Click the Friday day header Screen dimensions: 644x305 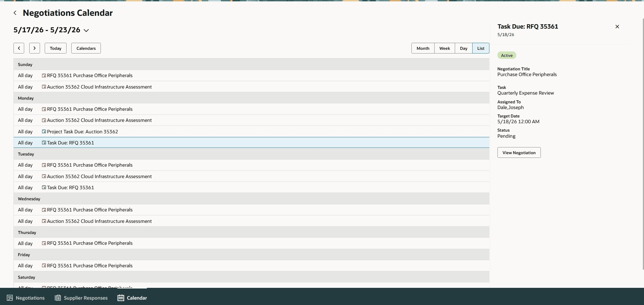coord(251,255)
